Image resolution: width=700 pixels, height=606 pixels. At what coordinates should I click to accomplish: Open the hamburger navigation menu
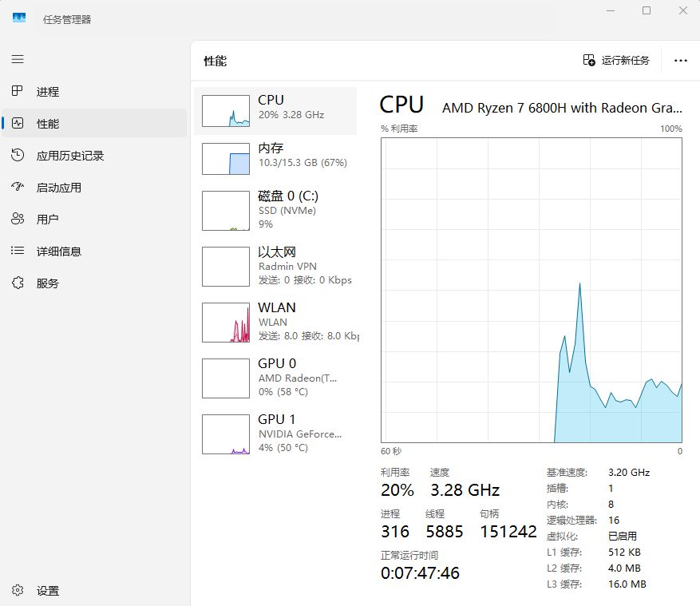18,59
